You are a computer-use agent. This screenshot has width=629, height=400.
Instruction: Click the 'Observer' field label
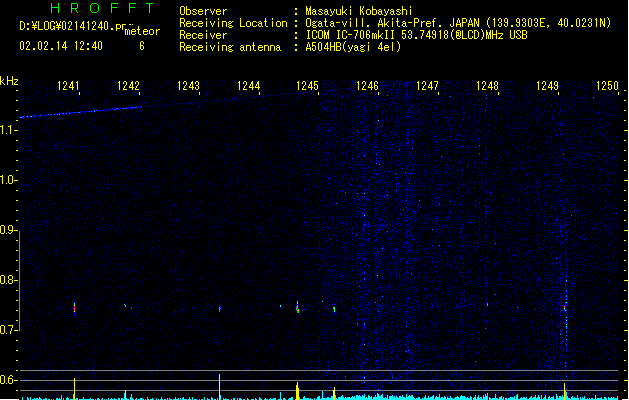203,11
